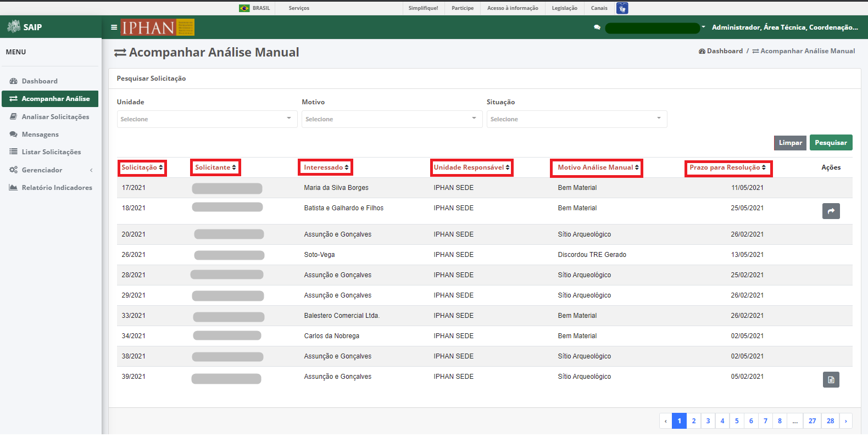Click Serviços in government bar
This screenshot has width=868, height=437.
[x=299, y=8]
